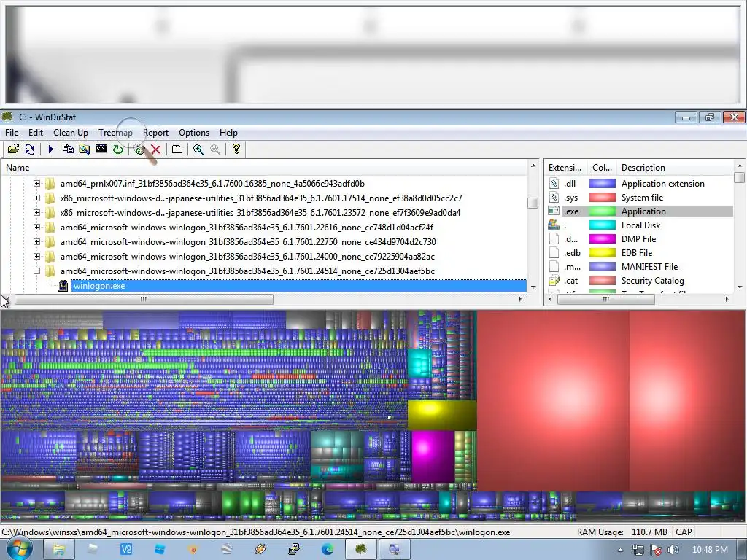Click the extension list horizontal scrollbar thumb
This screenshot has height=560, width=747.
606,299
